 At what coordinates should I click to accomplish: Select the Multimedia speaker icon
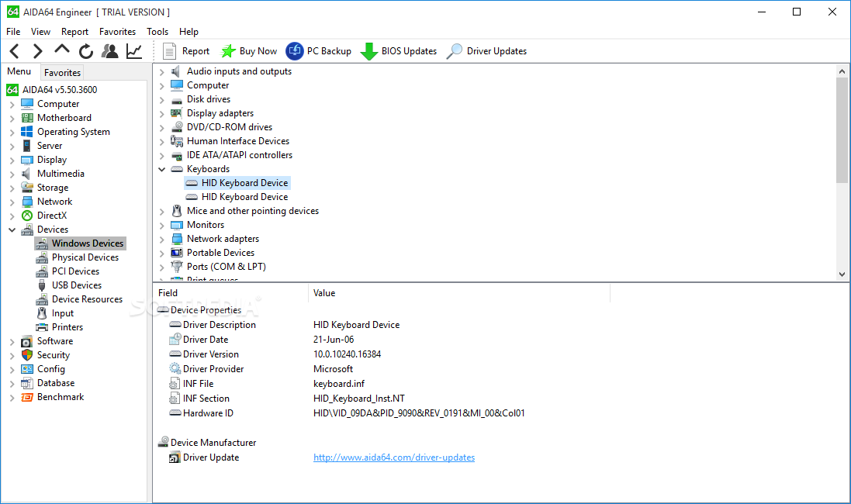click(x=26, y=174)
